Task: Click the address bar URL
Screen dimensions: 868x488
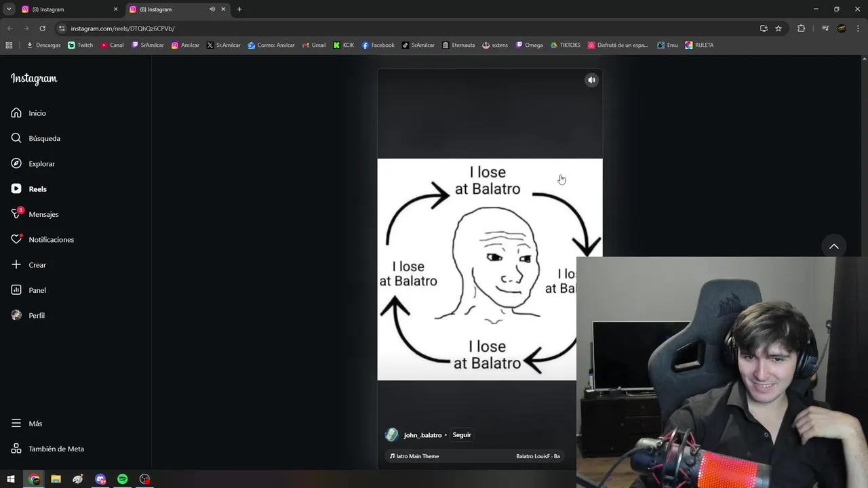Action: coord(123,28)
